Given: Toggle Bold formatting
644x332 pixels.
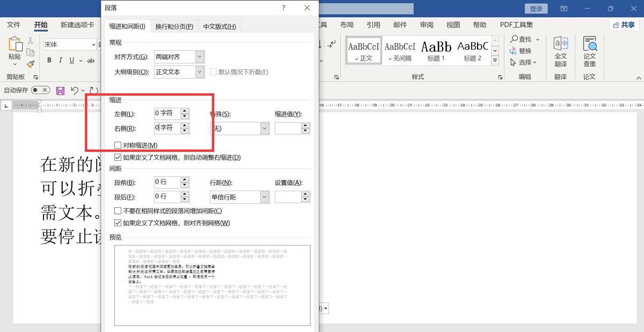Looking at the screenshot, I should [49, 60].
